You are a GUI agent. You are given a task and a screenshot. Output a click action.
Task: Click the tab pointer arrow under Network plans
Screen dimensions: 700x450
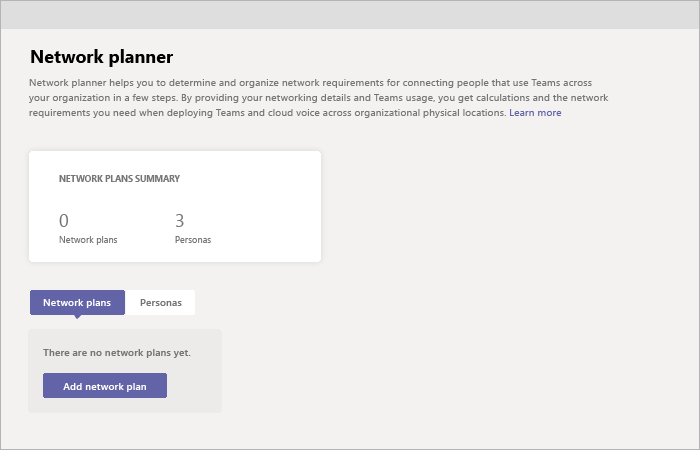click(x=77, y=317)
